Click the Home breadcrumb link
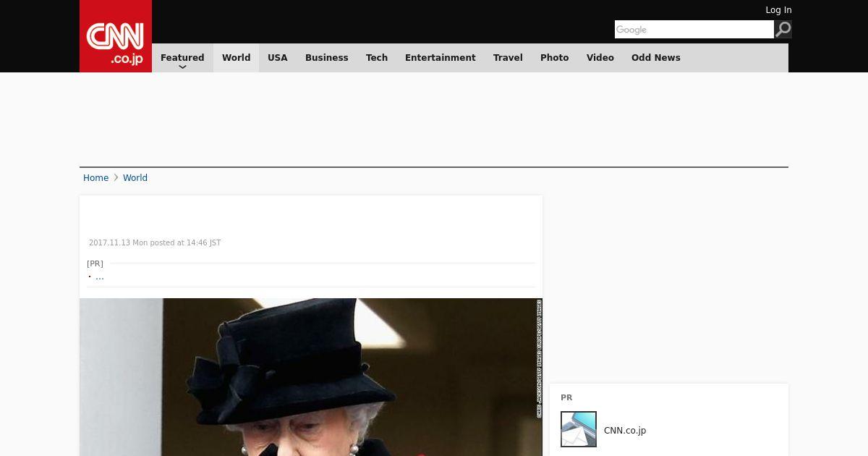868x456 pixels. [x=95, y=178]
